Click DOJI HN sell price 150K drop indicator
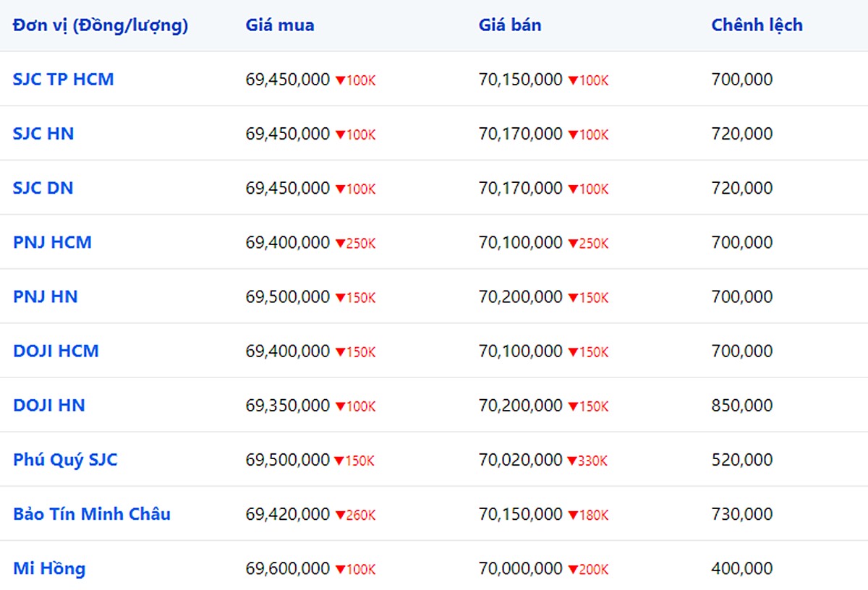Screen dimensions: 868x590 587,406
